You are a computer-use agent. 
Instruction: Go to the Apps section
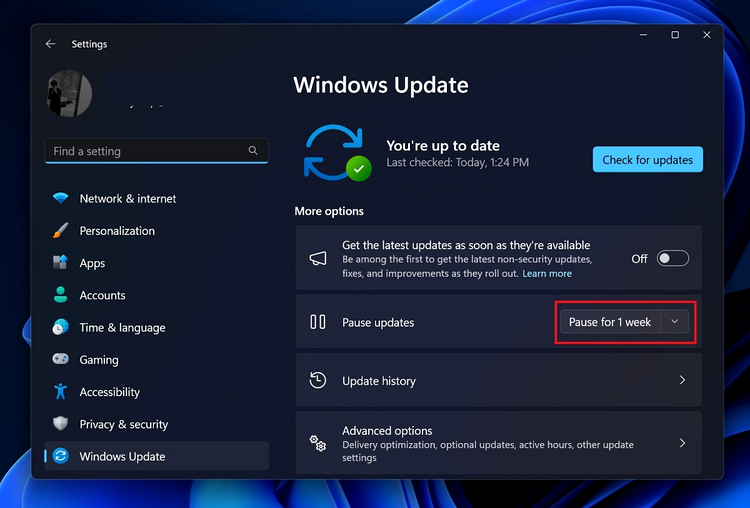(156, 263)
